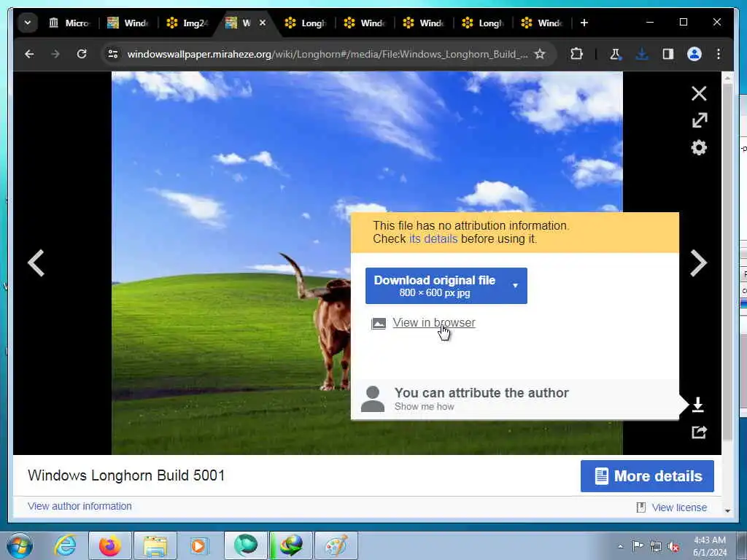
Task: Expand the download size dropdown arrow
Action: point(515,285)
